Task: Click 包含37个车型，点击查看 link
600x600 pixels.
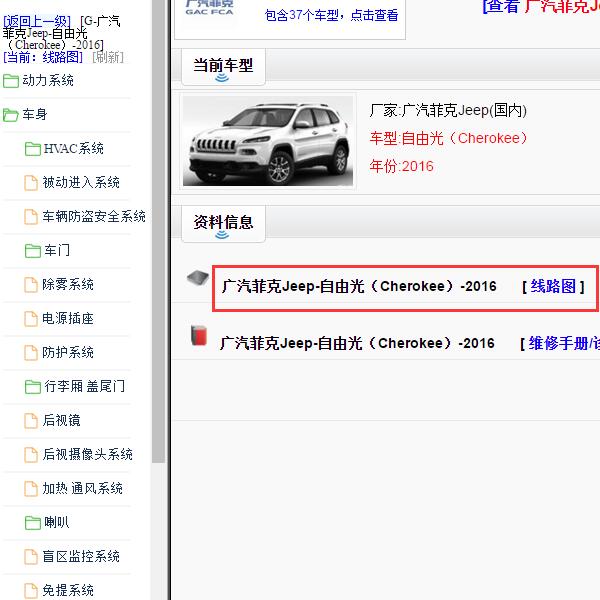Action: (331, 15)
